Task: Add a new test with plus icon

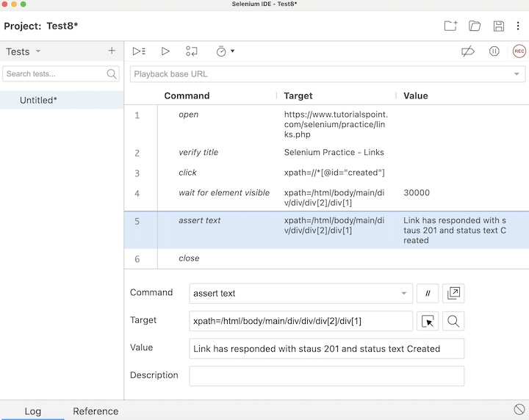Action: (x=112, y=51)
